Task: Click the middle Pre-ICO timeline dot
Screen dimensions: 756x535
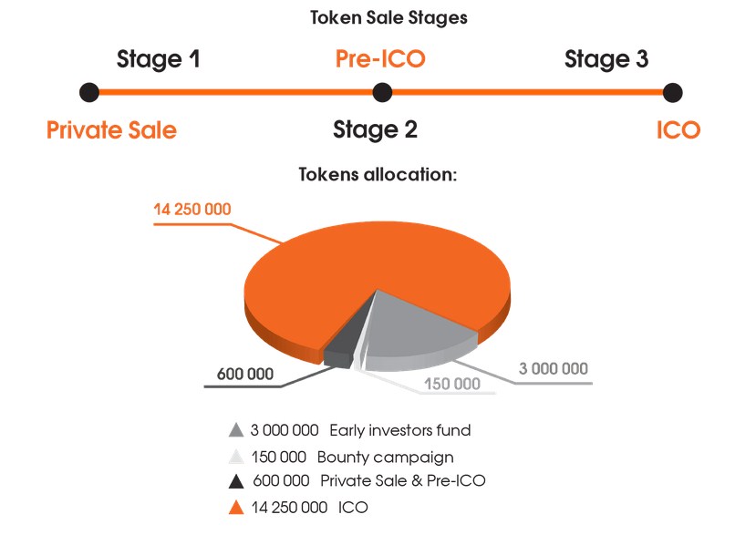Action: (x=382, y=92)
